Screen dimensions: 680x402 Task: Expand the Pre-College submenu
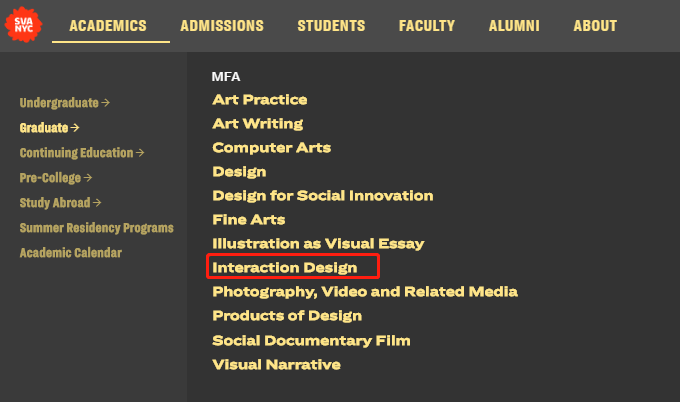point(56,178)
